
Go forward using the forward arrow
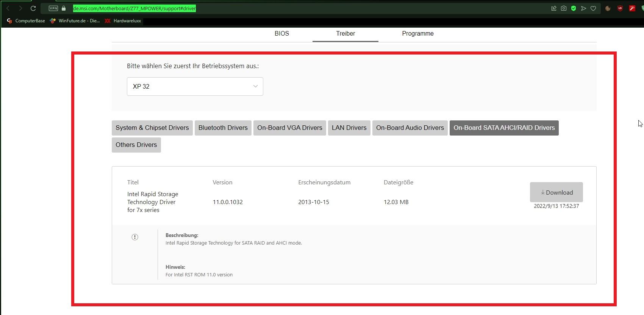[20, 8]
